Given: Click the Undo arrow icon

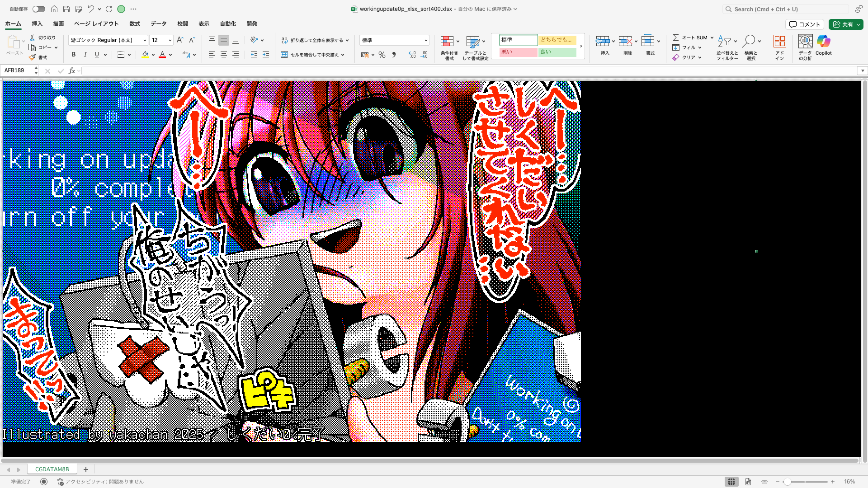Looking at the screenshot, I should [x=91, y=9].
